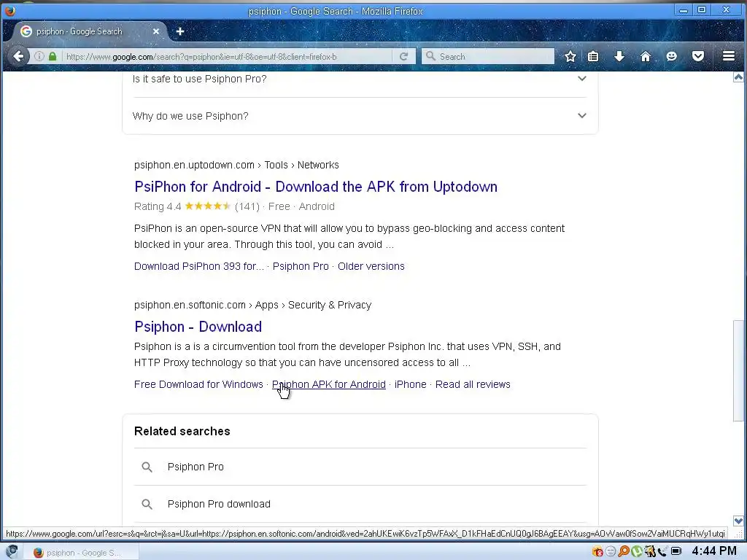The image size is (747, 560).
Task: Click the Firefox logo in the title bar
Action: point(9,10)
